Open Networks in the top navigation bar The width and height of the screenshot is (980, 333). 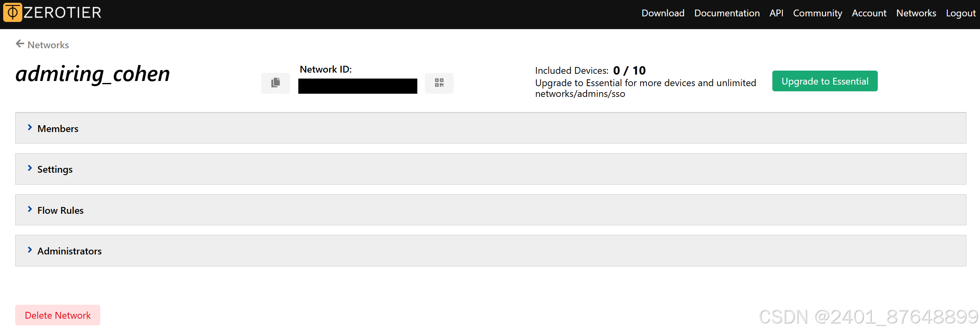[916, 13]
